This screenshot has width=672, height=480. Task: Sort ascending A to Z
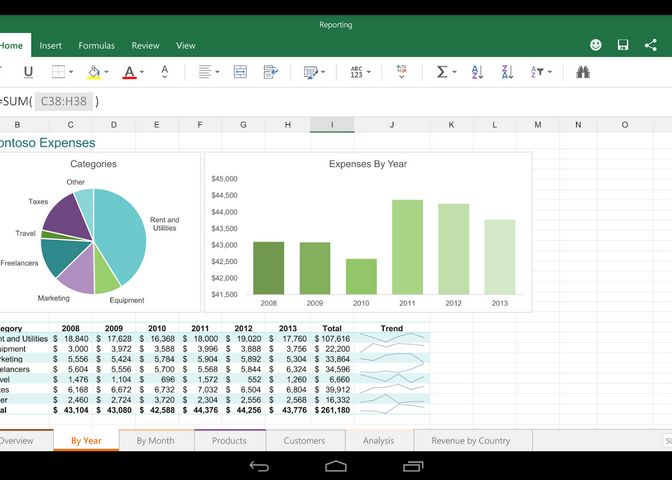tap(477, 72)
